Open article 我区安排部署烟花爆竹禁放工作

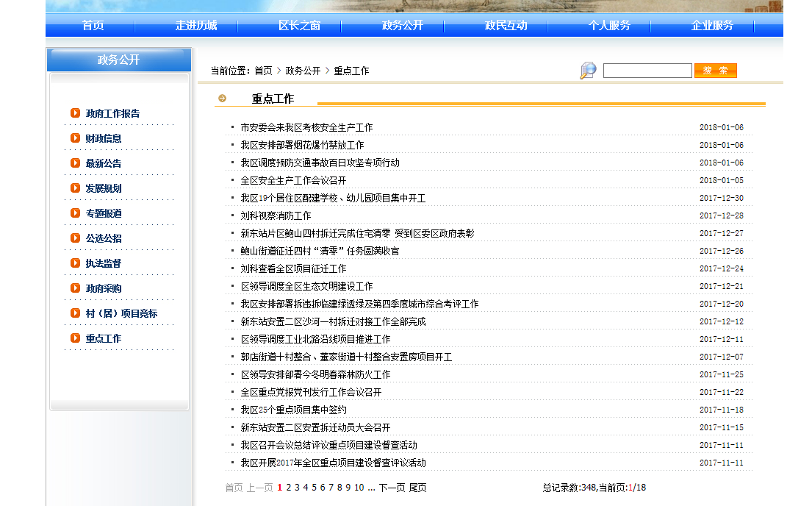pyautogui.click(x=303, y=145)
